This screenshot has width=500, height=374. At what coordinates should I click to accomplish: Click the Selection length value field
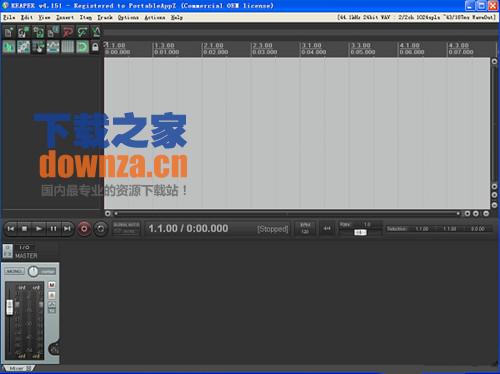pos(478,229)
